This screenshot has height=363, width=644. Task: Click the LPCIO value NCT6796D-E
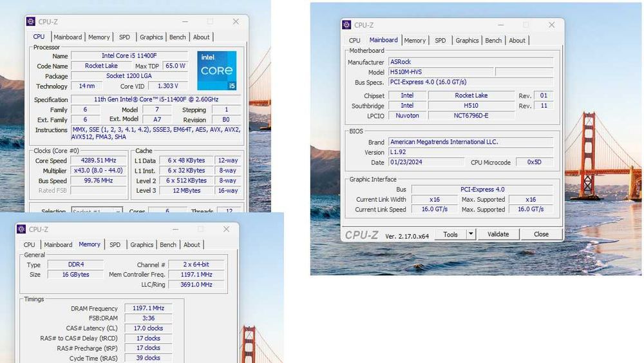coord(471,115)
